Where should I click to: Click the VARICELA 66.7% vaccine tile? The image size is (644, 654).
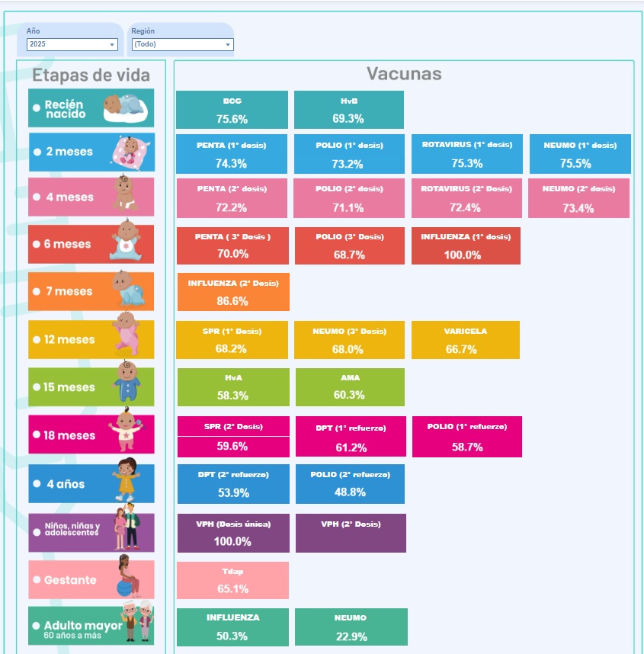click(466, 340)
